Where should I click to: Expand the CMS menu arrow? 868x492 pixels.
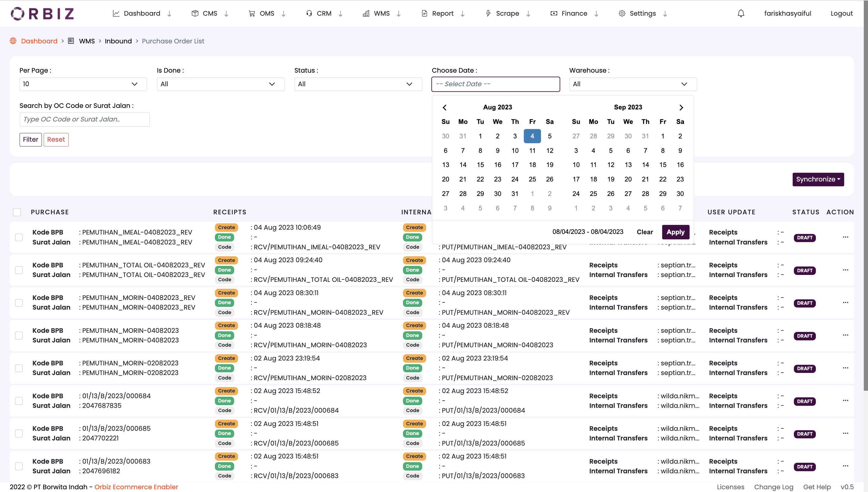[x=226, y=14]
